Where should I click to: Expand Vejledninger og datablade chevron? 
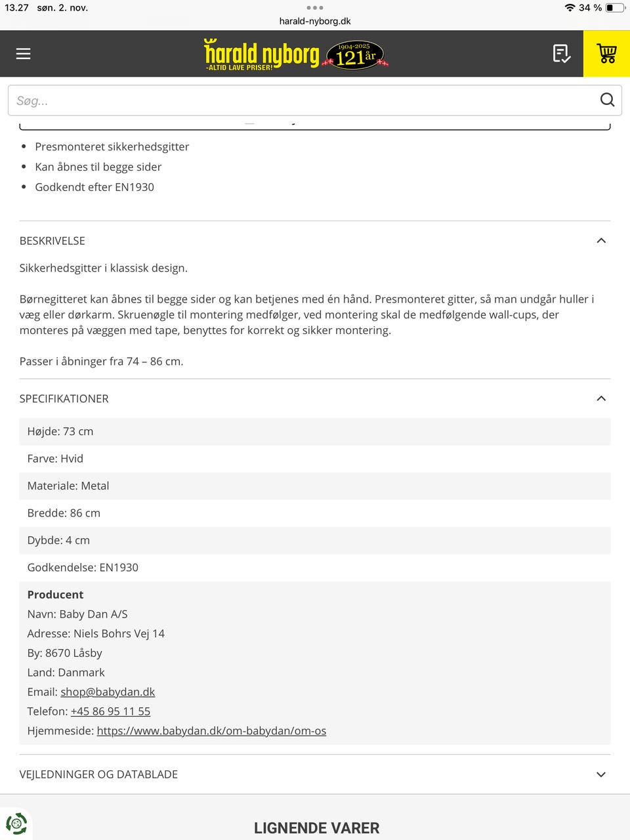click(601, 774)
